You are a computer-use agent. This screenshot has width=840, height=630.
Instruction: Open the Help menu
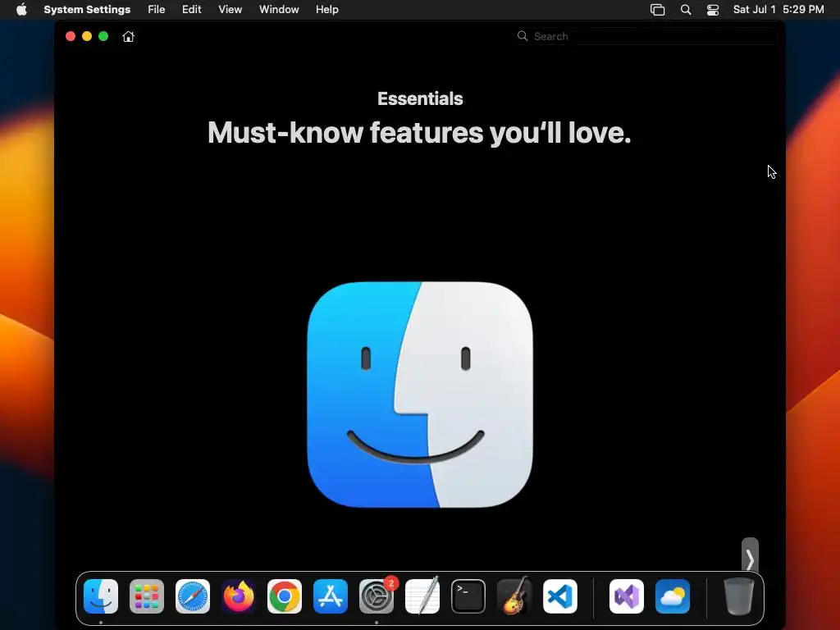[x=326, y=9]
